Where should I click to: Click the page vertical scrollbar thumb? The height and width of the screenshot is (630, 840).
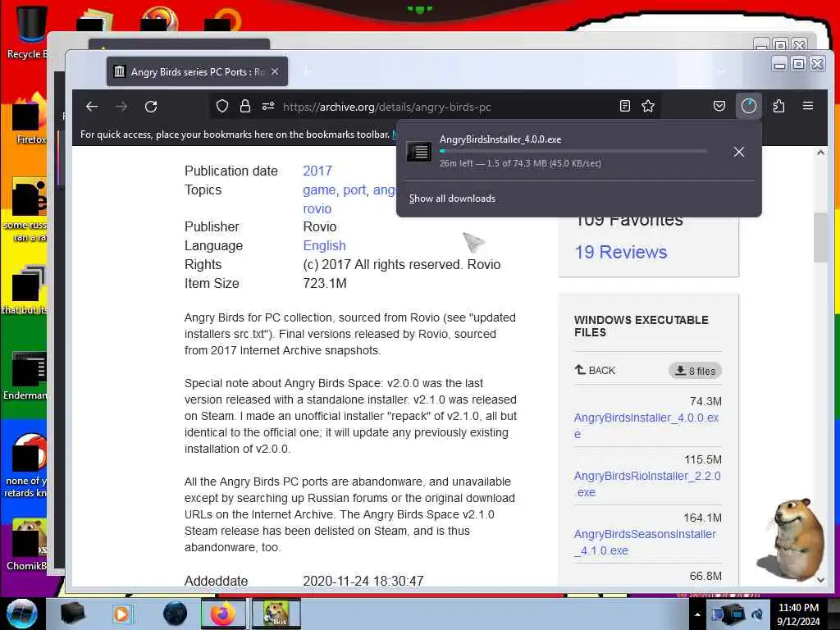pos(820,237)
